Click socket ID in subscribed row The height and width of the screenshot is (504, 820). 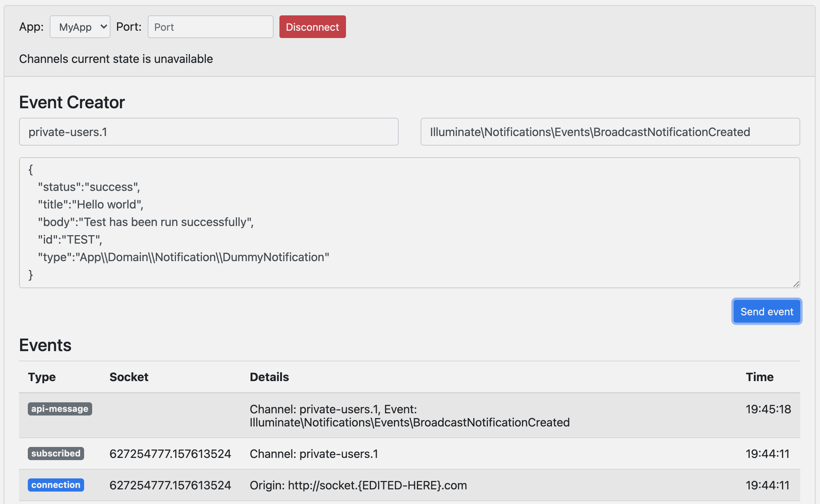pos(170,454)
